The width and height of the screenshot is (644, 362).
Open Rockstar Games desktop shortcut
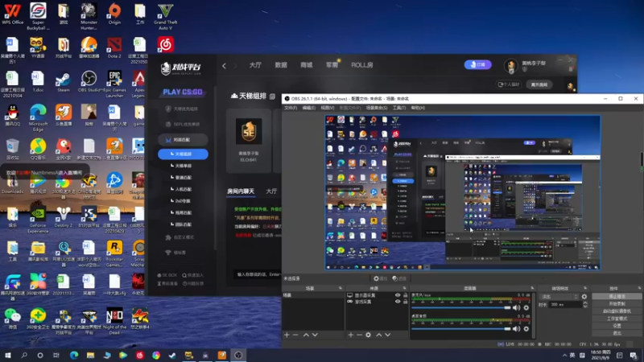click(x=114, y=253)
